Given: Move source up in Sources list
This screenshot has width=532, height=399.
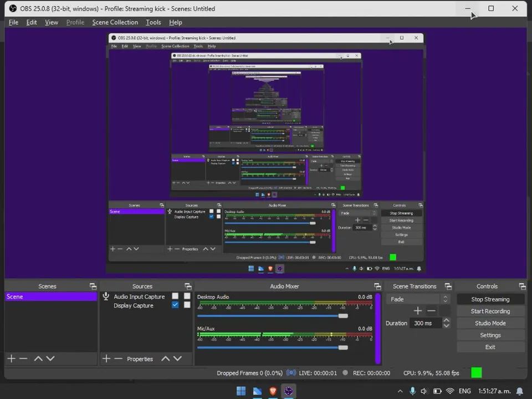Looking at the screenshot, I should 166,359.
